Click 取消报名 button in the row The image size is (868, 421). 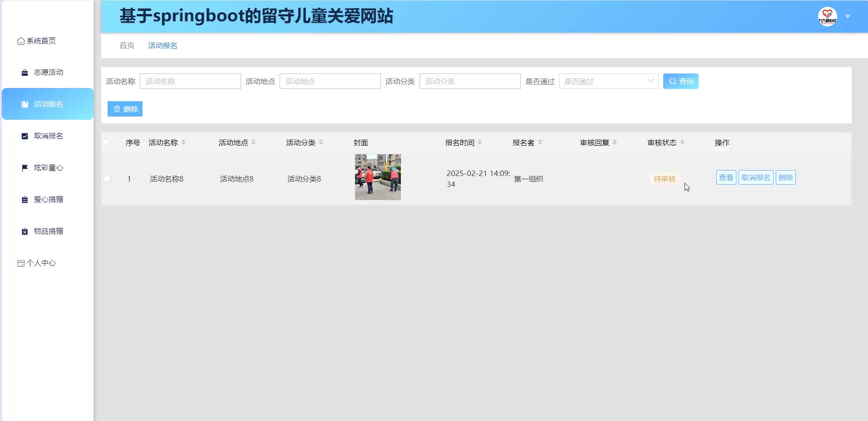coord(755,177)
